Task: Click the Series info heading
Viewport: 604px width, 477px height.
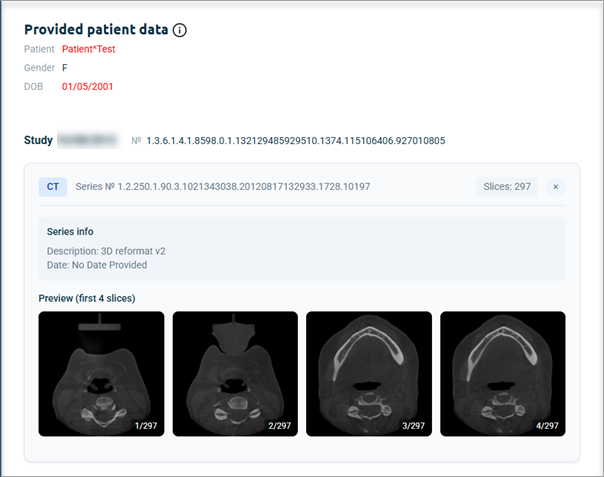Action: [x=70, y=232]
